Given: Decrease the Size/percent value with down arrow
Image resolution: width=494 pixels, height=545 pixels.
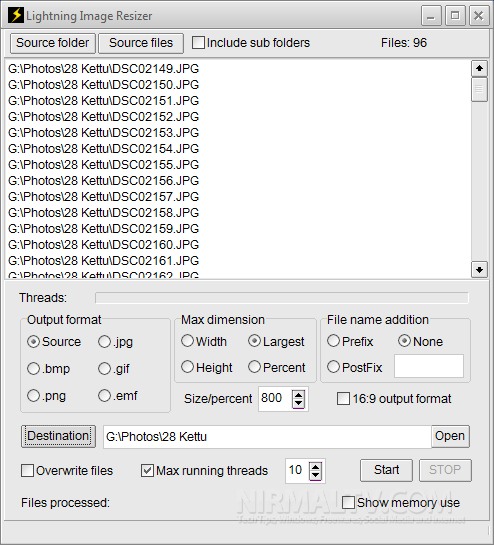Looking at the screenshot, I should click(298, 403).
